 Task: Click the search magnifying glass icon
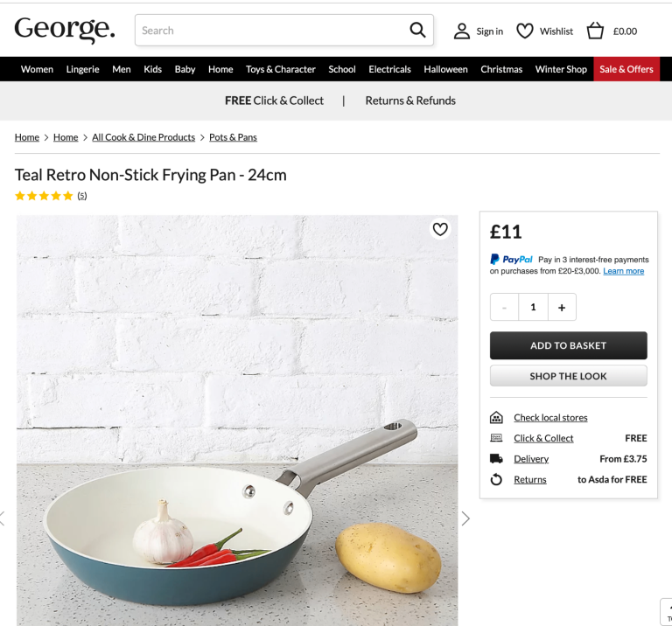tap(417, 31)
